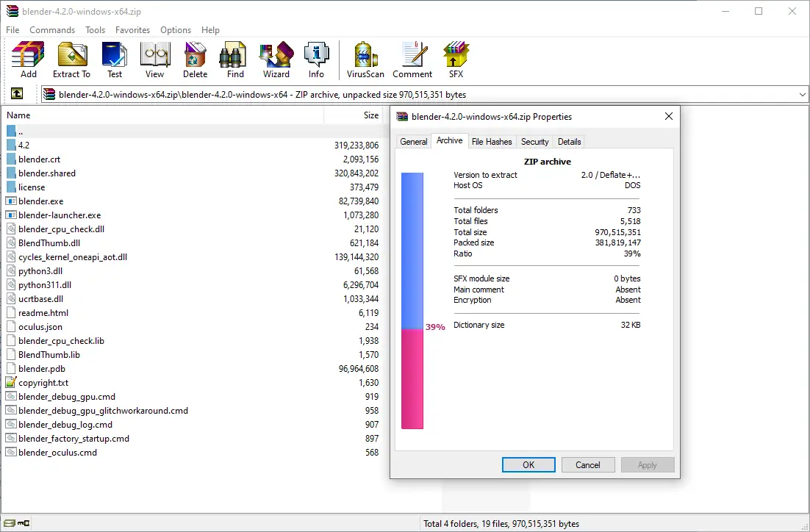Image resolution: width=810 pixels, height=532 pixels.
Task: Open the Tools menu
Action: coord(95,30)
